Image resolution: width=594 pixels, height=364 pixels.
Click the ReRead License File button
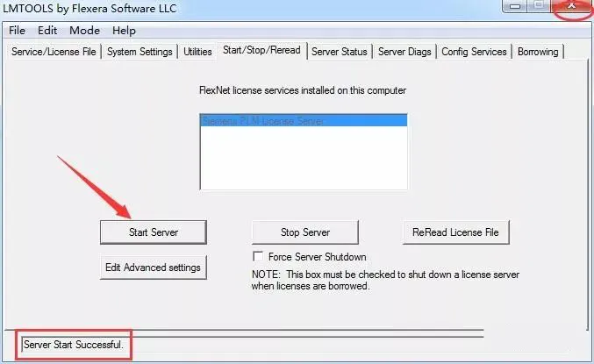click(x=455, y=232)
